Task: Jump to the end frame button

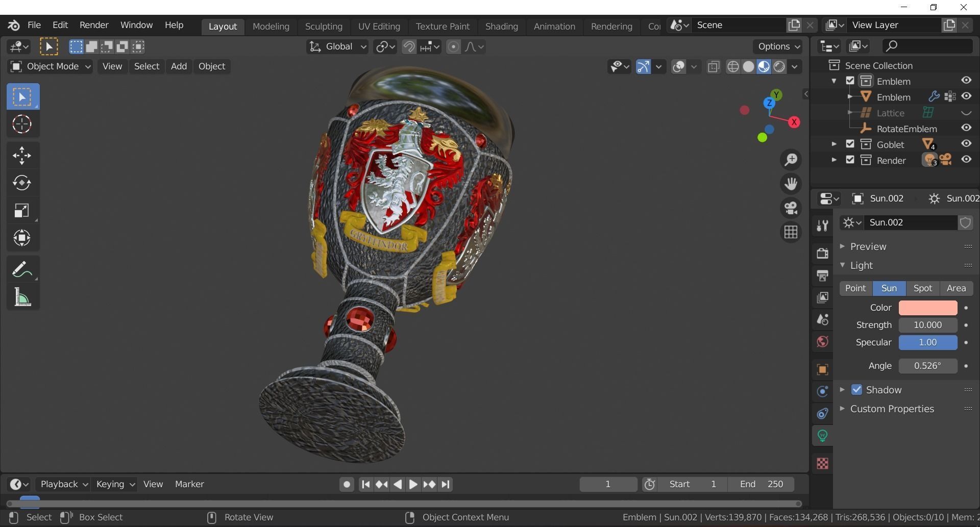Action: click(446, 484)
